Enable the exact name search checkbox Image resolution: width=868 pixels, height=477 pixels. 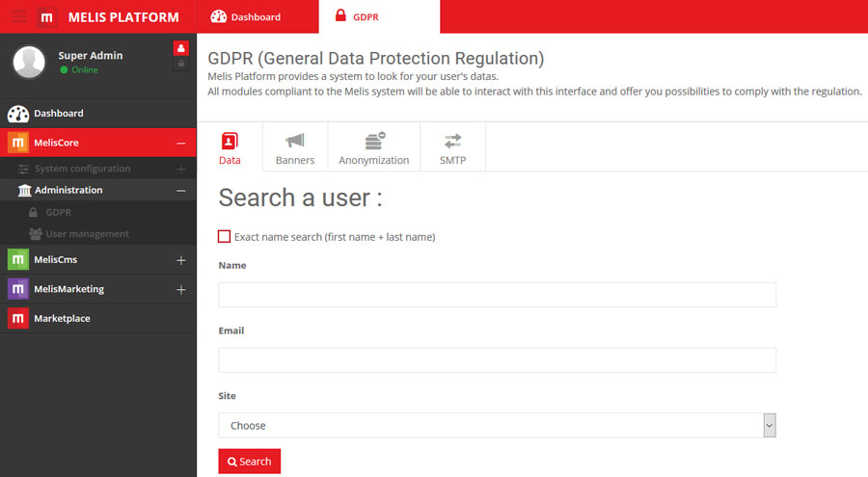tap(225, 236)
